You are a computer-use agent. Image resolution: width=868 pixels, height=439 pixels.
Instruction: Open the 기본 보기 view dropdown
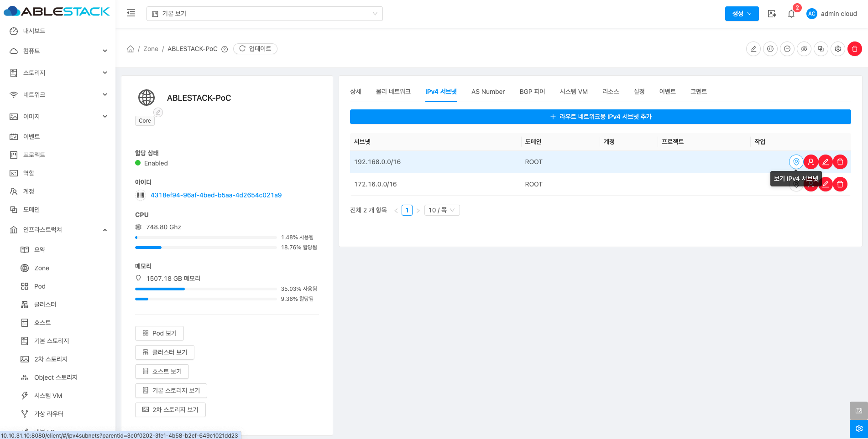(x=264, y=14)
